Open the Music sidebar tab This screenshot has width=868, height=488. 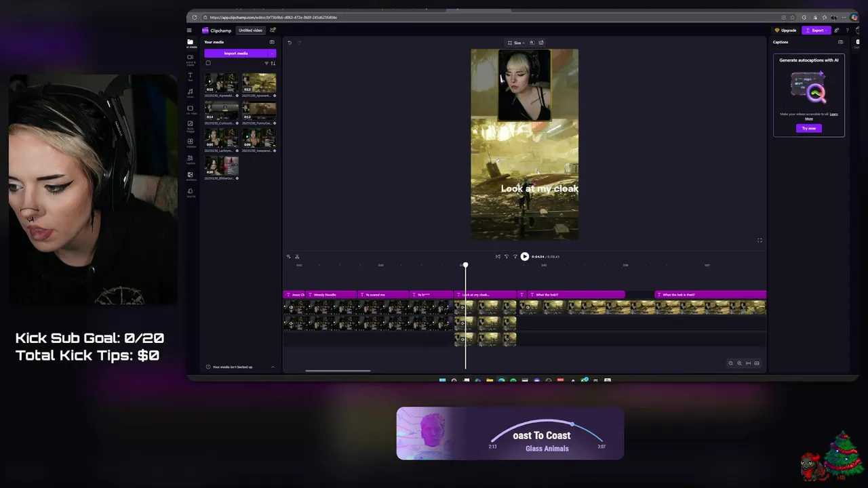(191, 93)
